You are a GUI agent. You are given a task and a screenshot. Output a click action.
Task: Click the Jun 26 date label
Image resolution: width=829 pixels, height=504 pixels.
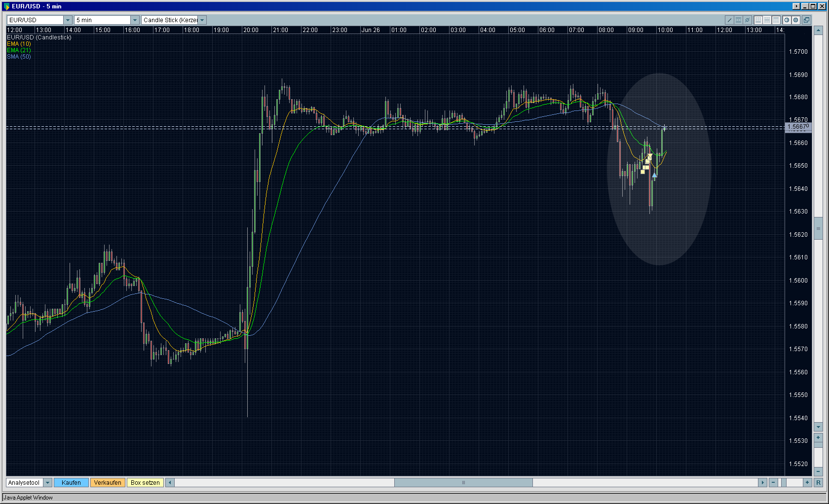pyautogui.click(x=371, y=30)
